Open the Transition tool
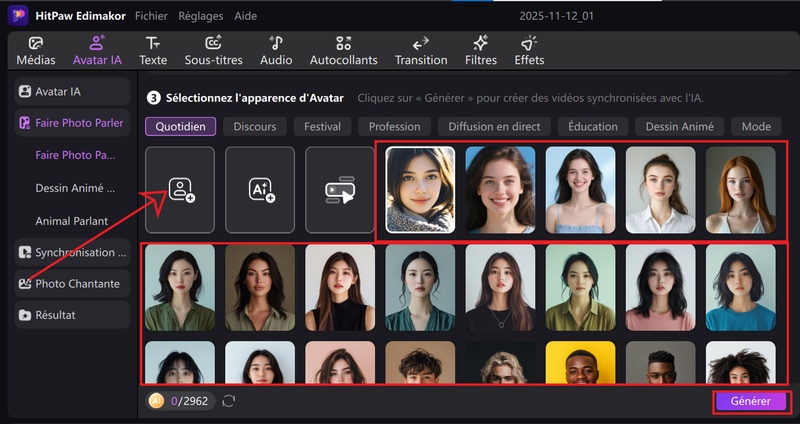Screen dimensions: 800x424 (x=421, y=51)
